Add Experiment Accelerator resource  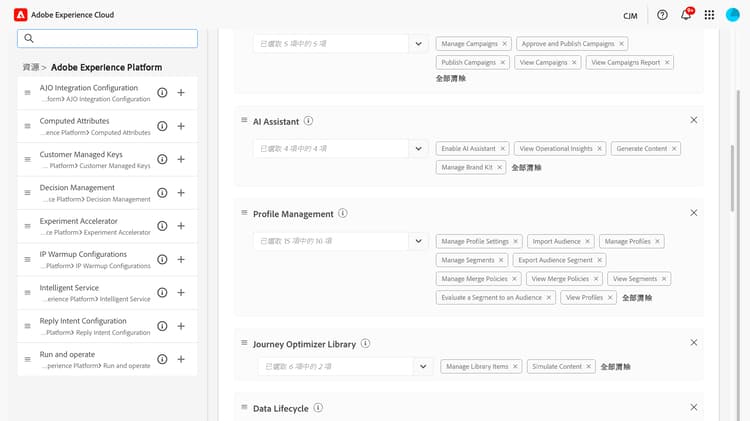[x=181, y=226]
